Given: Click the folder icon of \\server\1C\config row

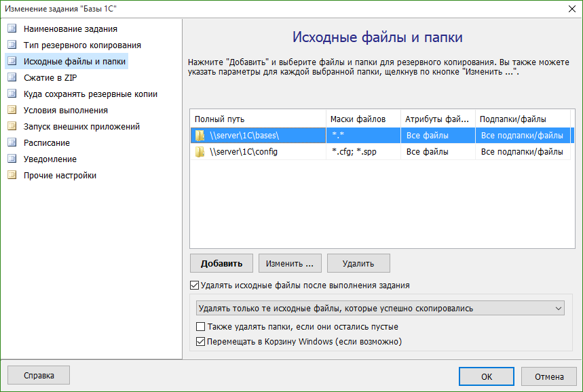Looking at the screenshot, I should 200,152.
